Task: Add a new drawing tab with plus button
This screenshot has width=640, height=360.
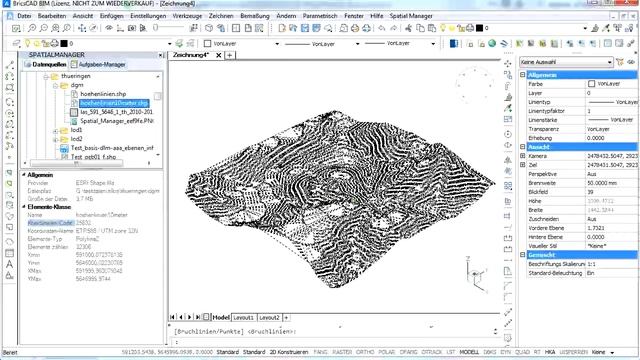Action: pos(230,55)
